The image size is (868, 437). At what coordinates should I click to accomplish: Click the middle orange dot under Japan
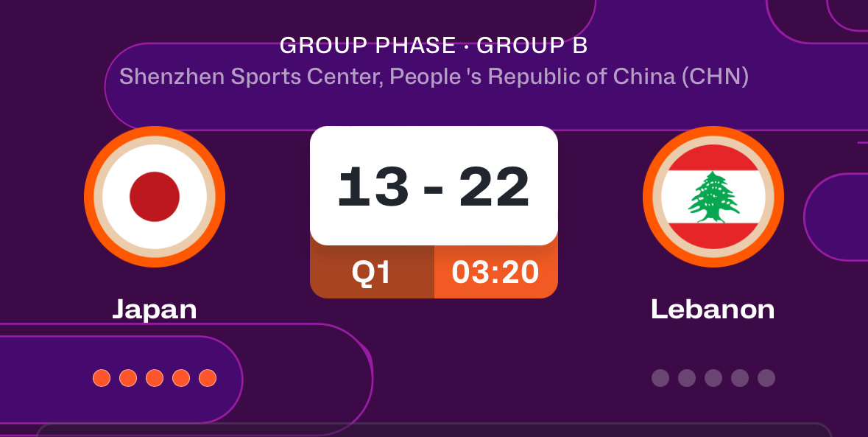click(x=155, y=378)
